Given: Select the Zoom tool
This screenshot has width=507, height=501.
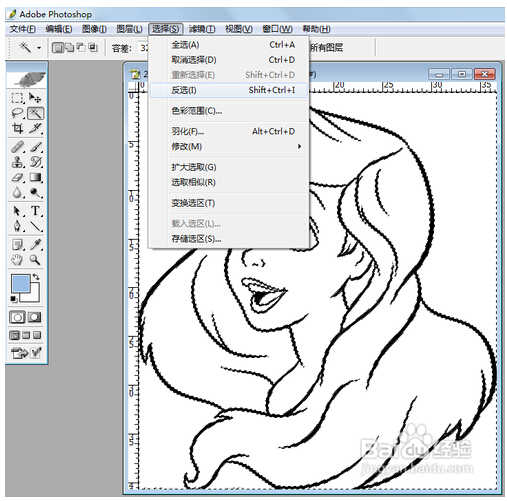Looking at the screenshot, I should click(35, 260).
